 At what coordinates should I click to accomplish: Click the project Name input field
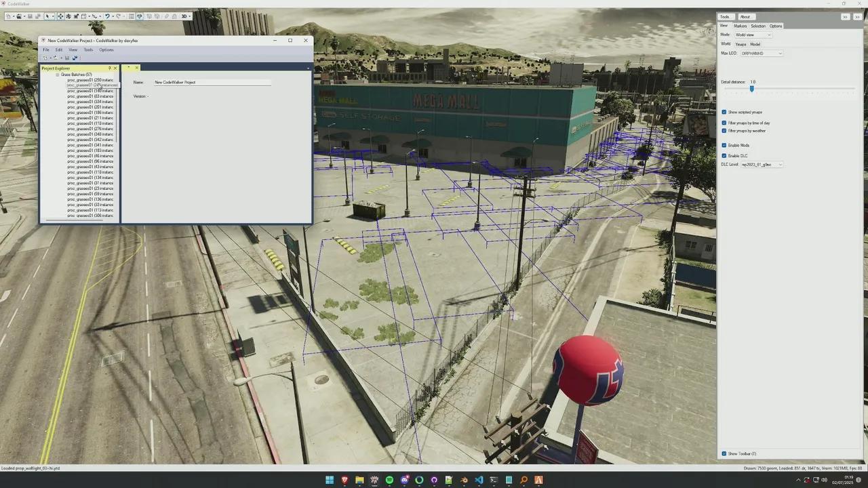[x=212, y=82]
